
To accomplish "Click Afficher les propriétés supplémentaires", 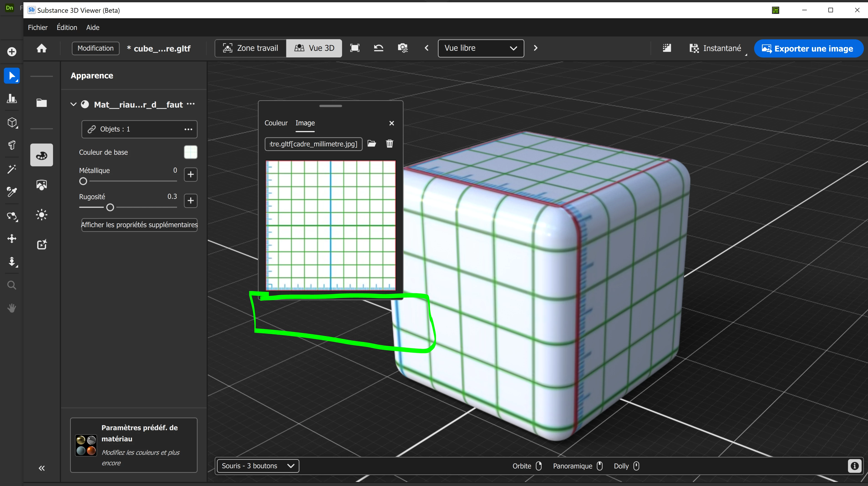I will 139,225.
